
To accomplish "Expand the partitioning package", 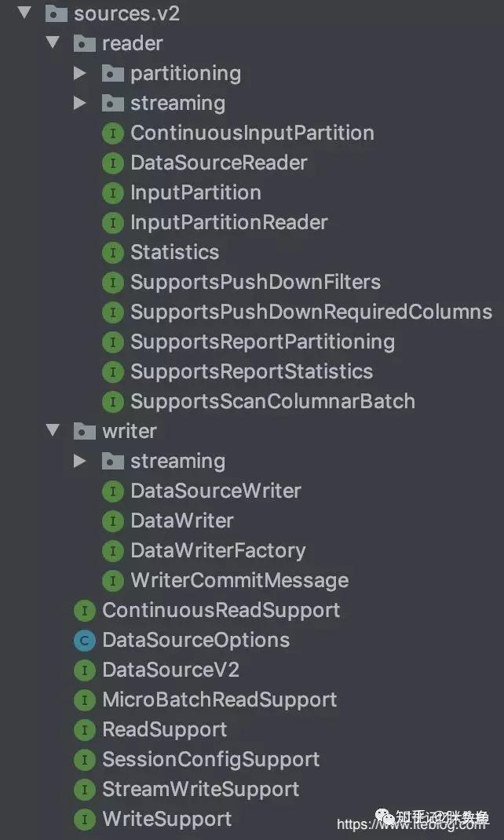I will (80, 73).
